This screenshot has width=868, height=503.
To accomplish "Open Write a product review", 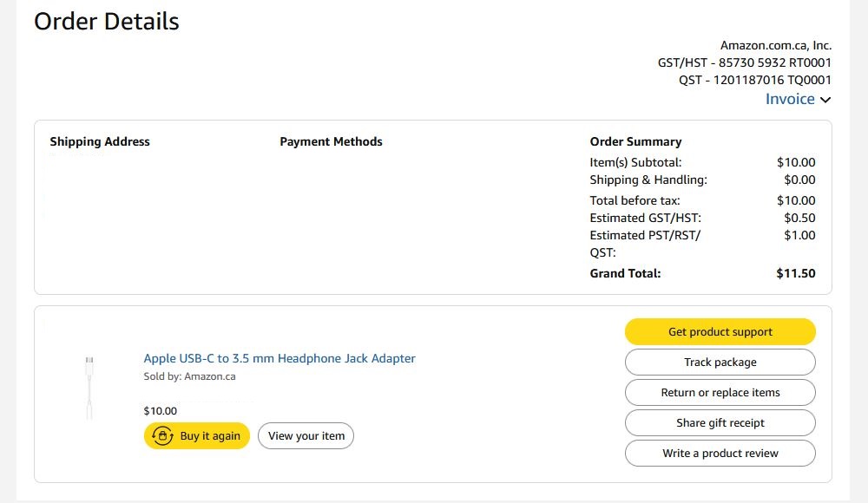I will 720,453.
